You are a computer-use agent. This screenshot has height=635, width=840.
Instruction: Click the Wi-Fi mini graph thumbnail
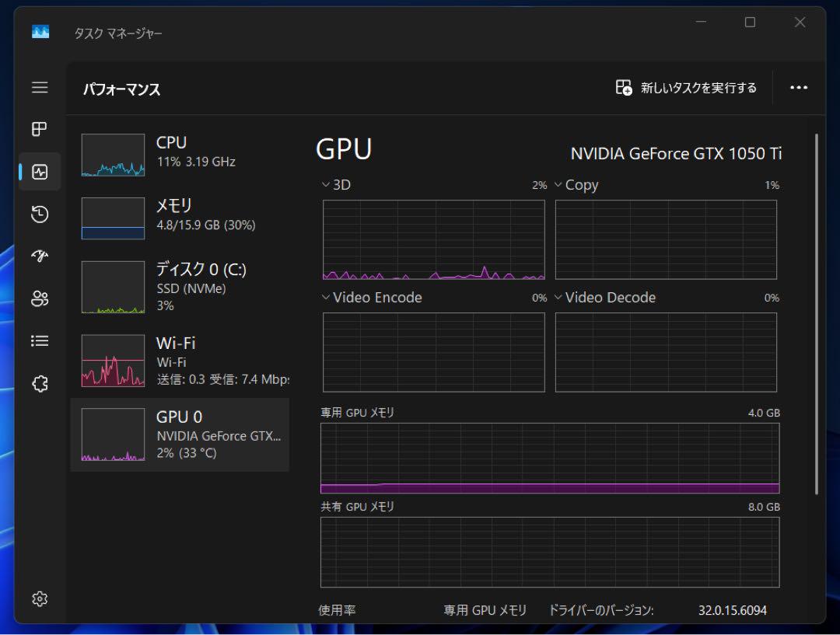pyautogui.click(x=113, y=361)
